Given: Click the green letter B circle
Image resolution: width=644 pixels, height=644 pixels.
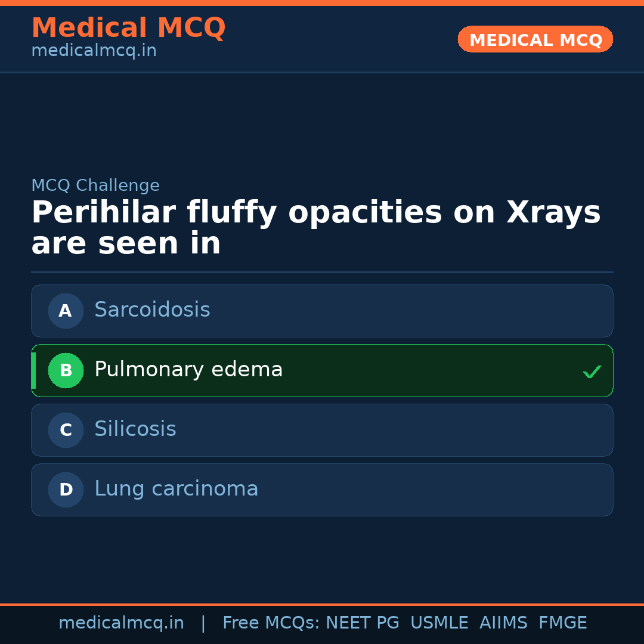Looking at the screenshot, I should (x=66, y=370).
